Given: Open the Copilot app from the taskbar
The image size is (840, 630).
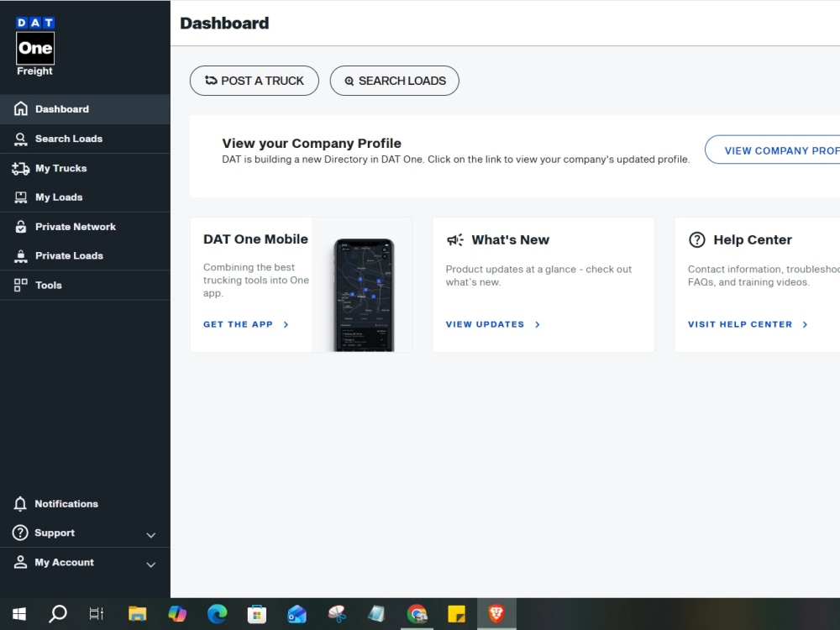Looking at the screenshot, I should click(x=177, y=614).
